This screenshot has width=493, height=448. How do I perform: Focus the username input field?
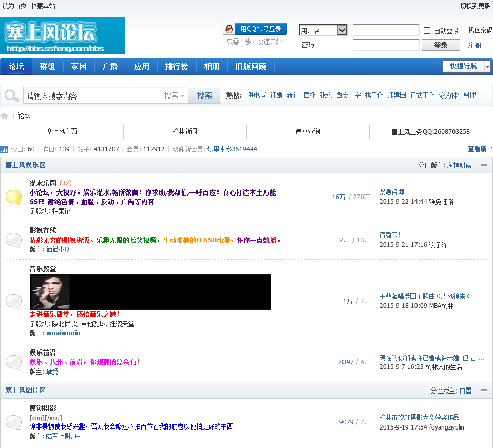(x=386, y=30)
